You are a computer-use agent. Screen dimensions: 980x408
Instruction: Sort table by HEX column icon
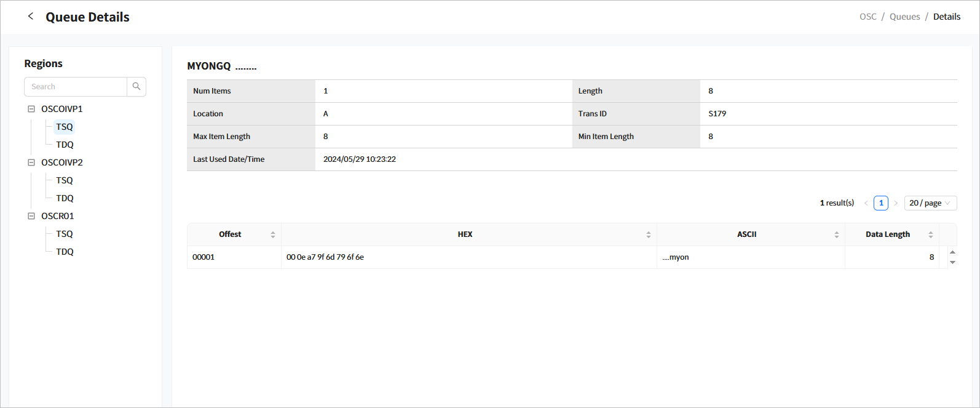648,234
